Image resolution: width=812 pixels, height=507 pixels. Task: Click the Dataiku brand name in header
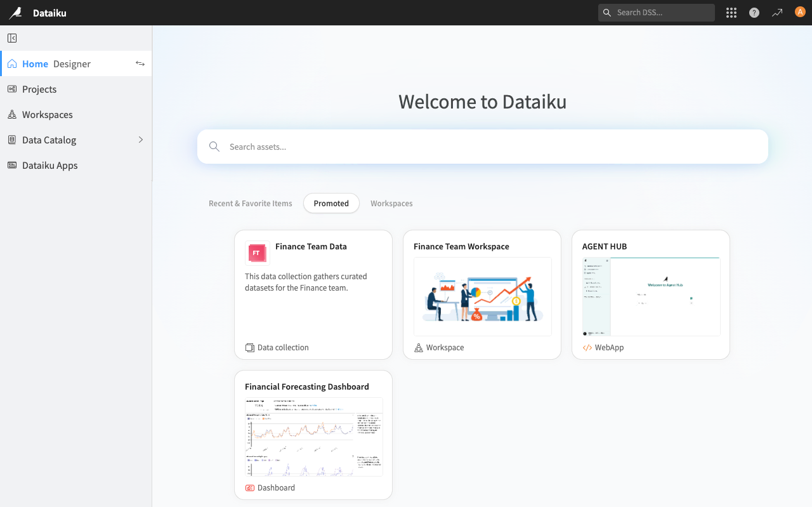pyautogui.click(x=49, y=13)
